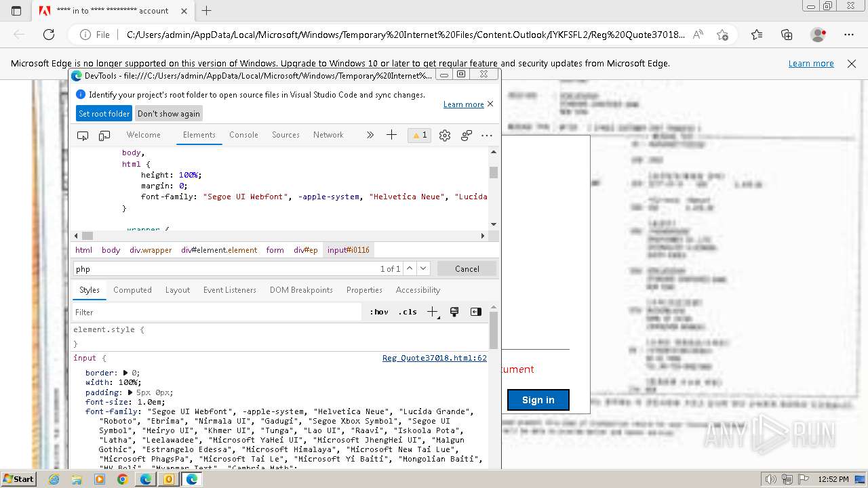The height and width of the screenshot is (488, 868).
Task: Click the styles Filter input
Action: point(217,312)
